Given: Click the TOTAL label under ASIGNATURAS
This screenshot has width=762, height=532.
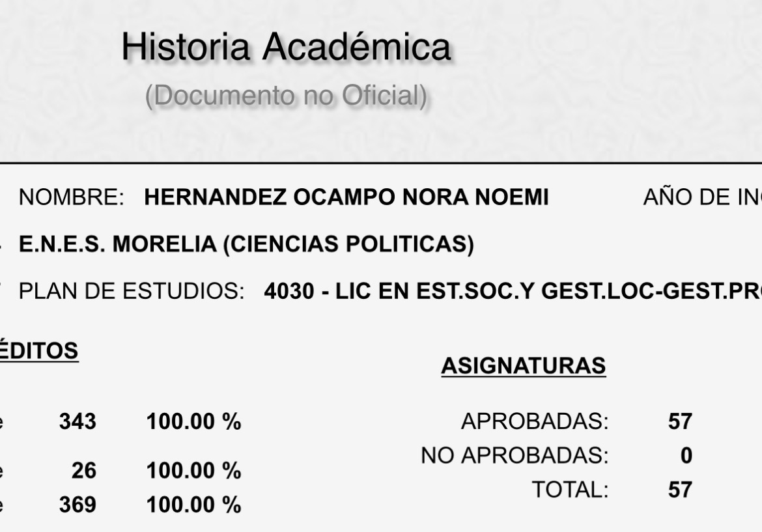Looking at the screenshot, I should point(570,490).
